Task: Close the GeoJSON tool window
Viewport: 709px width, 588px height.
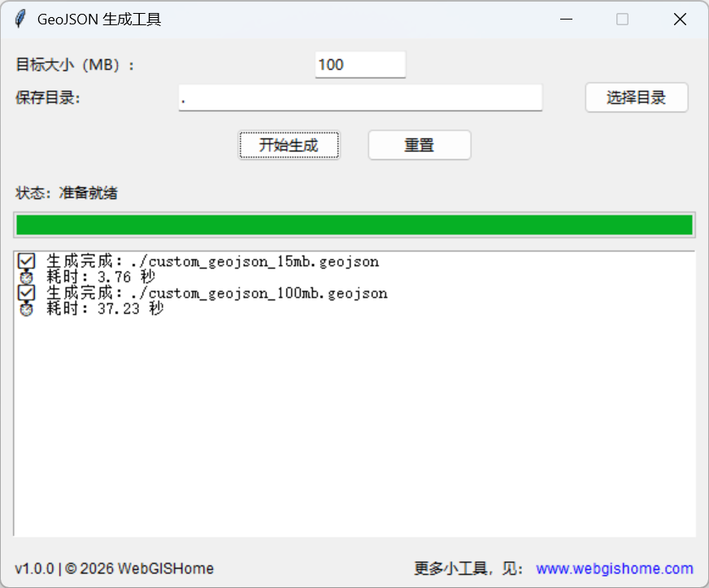Action: tap(680, 20)
